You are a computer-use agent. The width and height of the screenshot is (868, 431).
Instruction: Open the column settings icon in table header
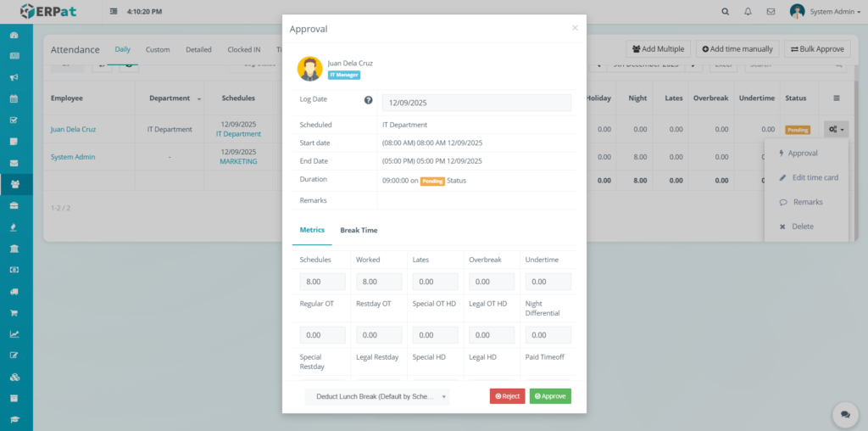click(x=837, y=98)
